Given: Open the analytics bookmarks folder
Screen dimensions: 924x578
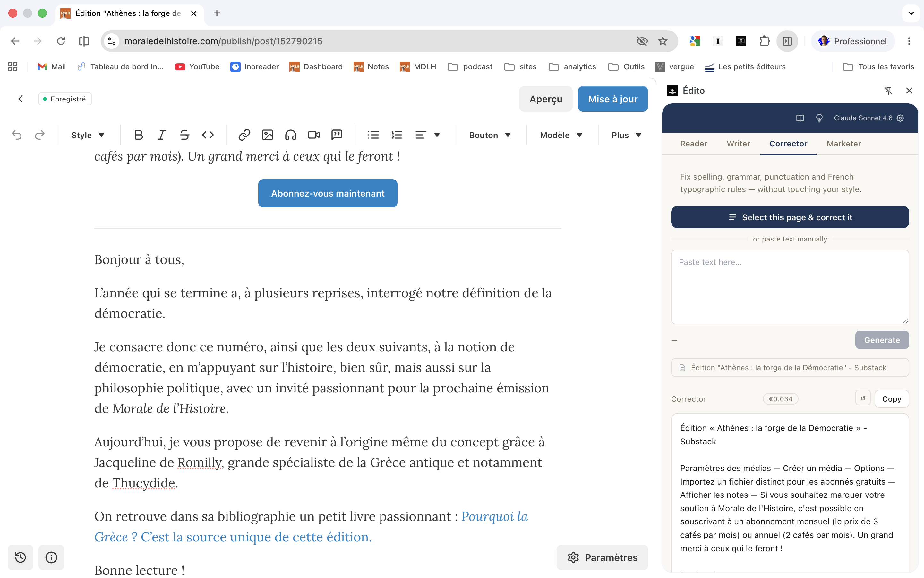Looking at the screenshot, I should (572, 66).
